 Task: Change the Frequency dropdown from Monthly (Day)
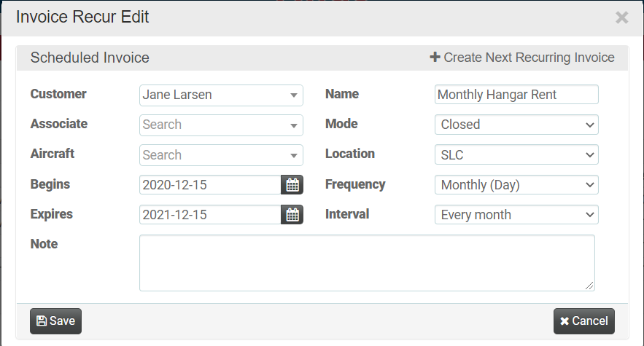(516, 185)
